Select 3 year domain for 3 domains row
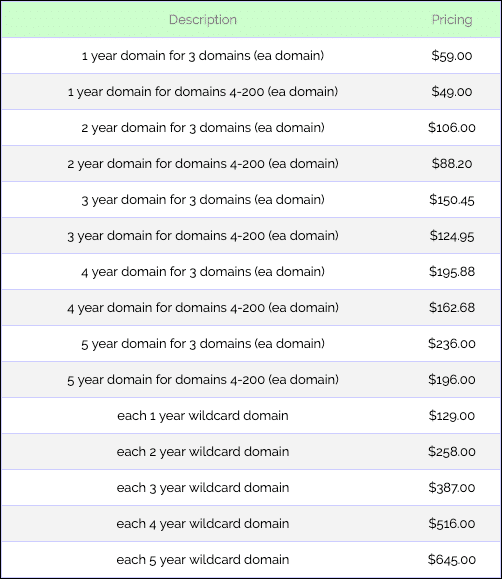The width and height of the screenshot is (502, 579). 251,200
